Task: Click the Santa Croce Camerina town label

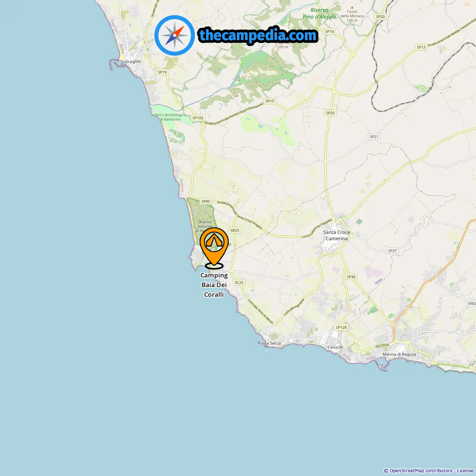Action: [337, 235]
